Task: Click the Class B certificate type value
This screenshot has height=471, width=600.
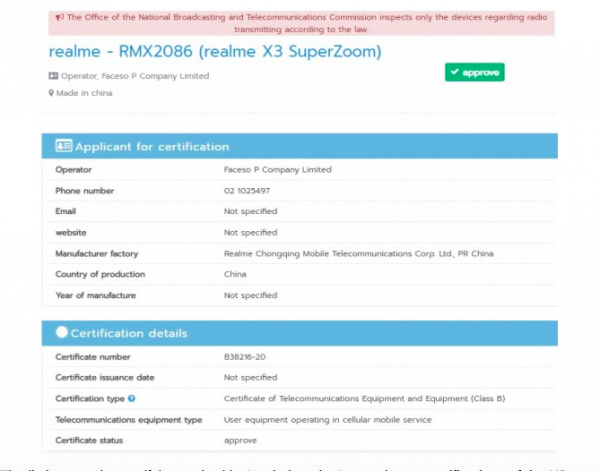Action: pos(364,398)
